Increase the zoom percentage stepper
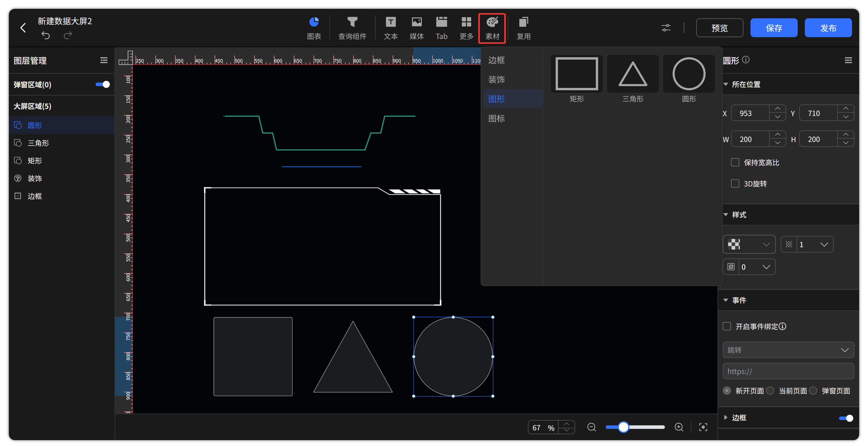The height and width of the screenshot is (446, 868). (x=567, y=424)
